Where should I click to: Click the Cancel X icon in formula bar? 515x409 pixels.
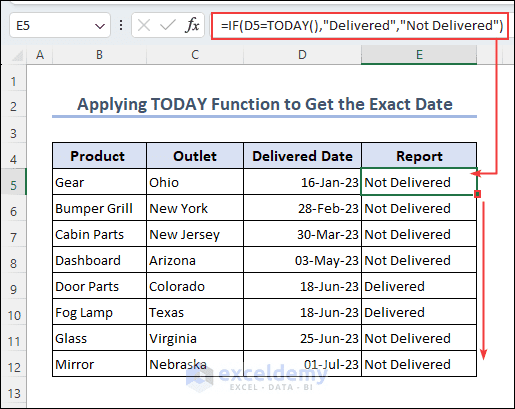coord(144,25)
